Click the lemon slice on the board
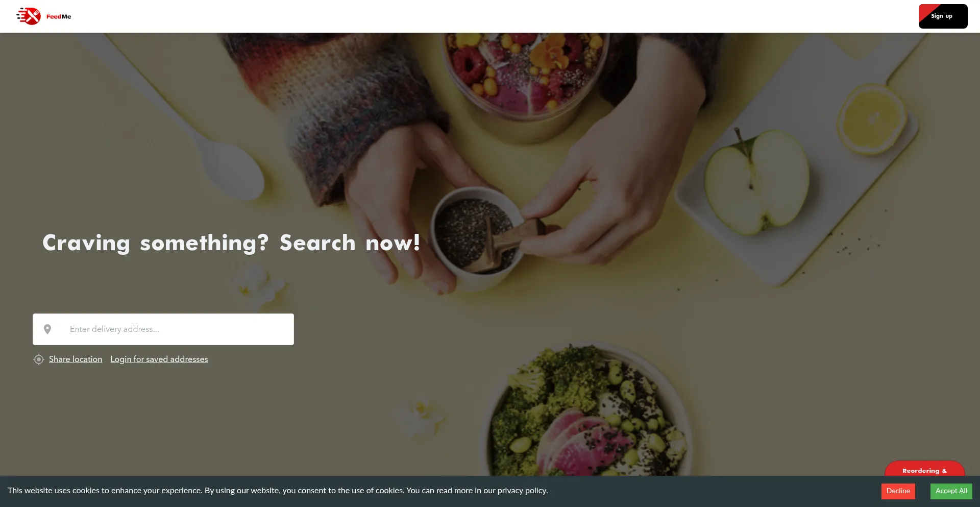The width and height of the screenshot is (980, 507). coord(872,118)
